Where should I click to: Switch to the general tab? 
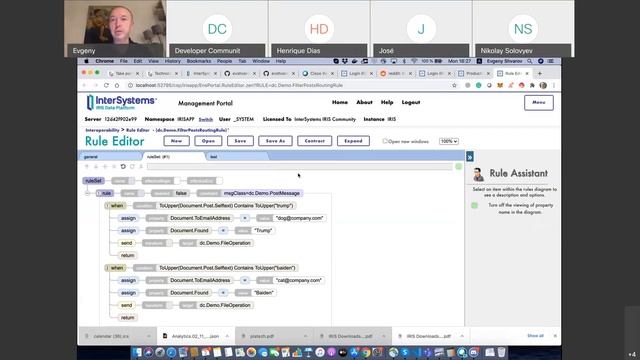click(109, 157)
